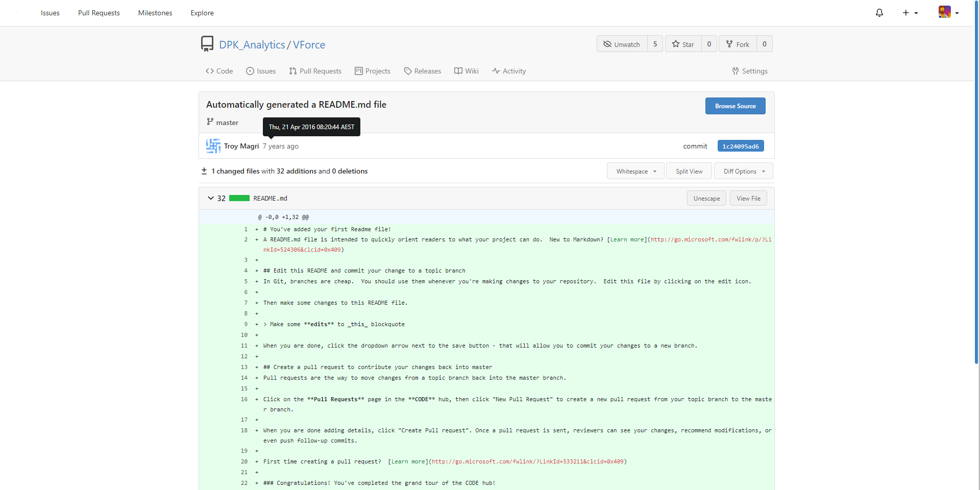Go to Pull Requests in top navigation

99,13
